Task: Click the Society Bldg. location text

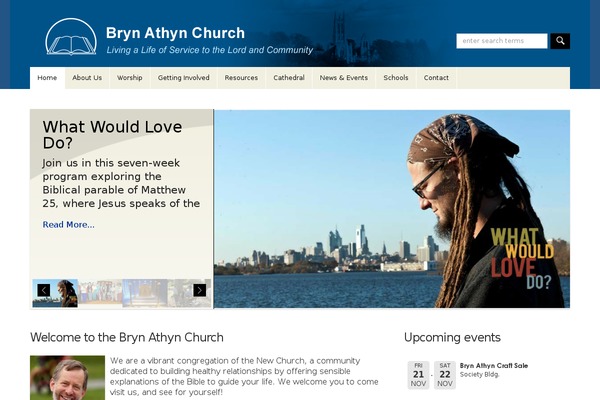Action: pos(479,374)
